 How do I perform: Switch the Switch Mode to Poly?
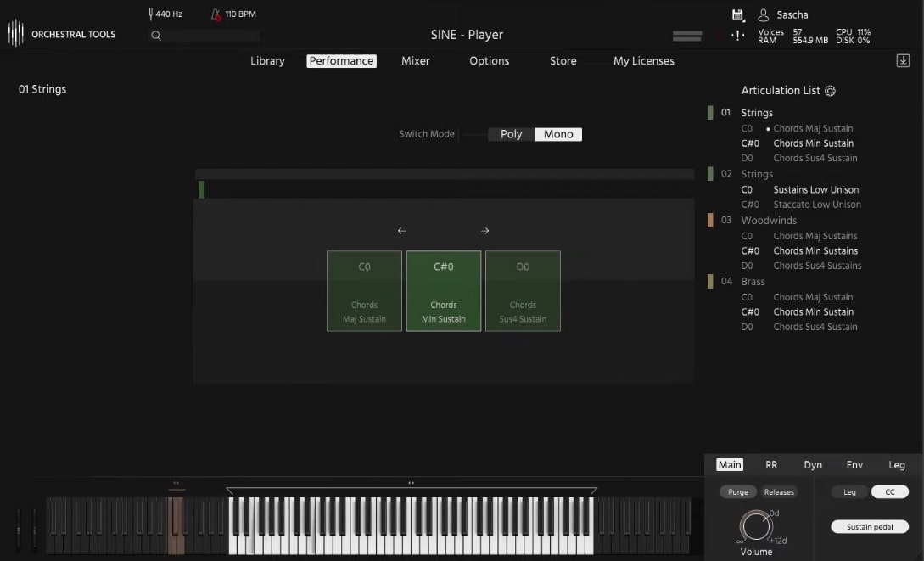510,133
